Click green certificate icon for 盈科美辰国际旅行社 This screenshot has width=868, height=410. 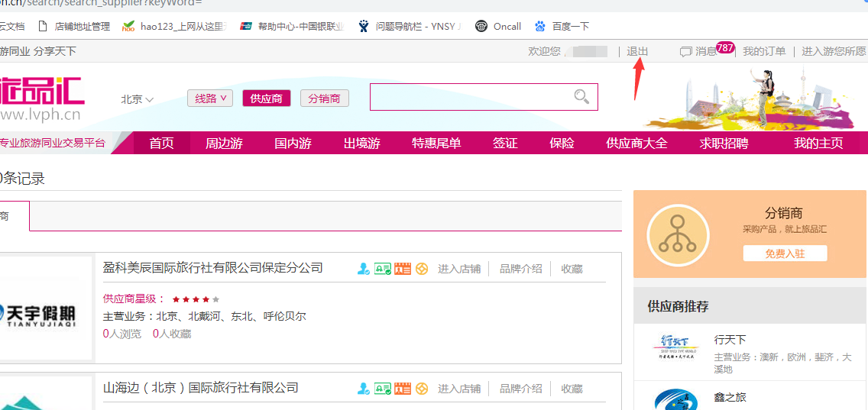click(383, 269)
